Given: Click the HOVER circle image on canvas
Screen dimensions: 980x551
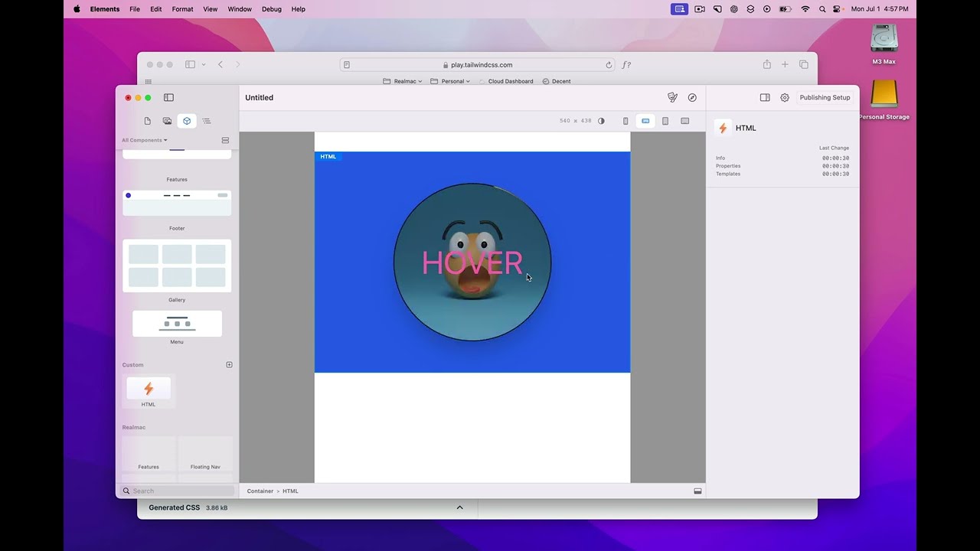Looking at the screenshot, I should 472,262.
